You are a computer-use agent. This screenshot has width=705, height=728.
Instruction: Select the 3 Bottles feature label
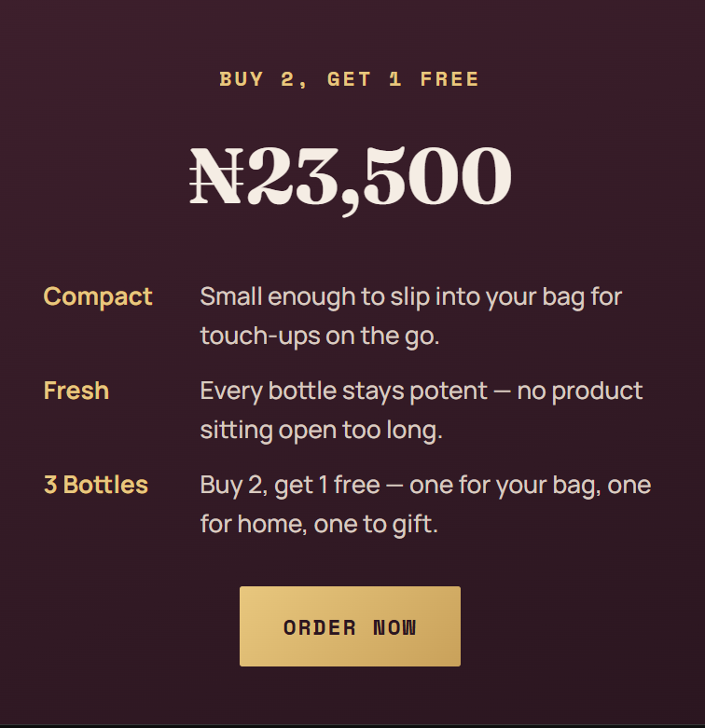coord(96,485)
